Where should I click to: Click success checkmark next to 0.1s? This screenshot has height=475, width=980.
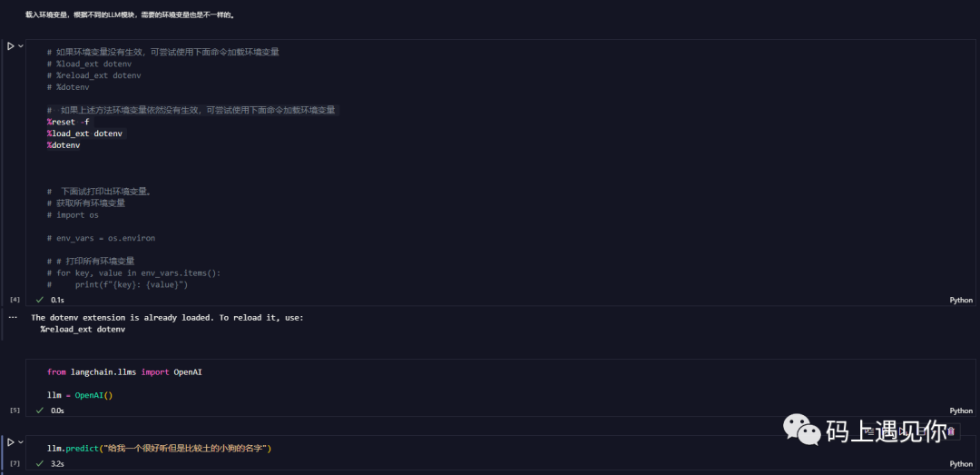(x=39, y=299)
